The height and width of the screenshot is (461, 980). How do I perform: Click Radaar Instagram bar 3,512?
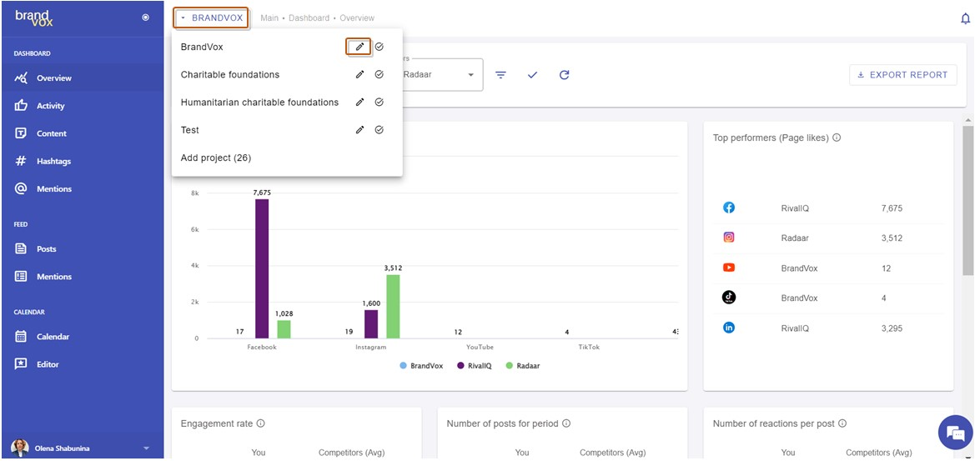click(393, 307)
